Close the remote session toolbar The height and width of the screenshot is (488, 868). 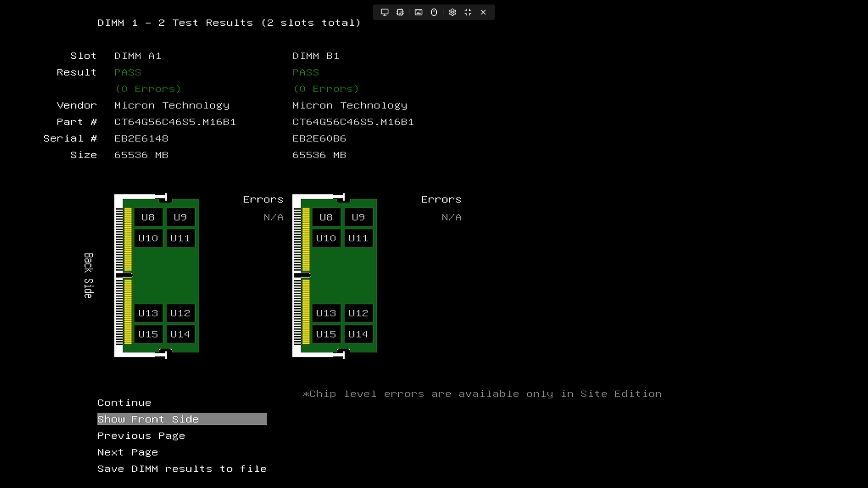(x=483, y=12)
